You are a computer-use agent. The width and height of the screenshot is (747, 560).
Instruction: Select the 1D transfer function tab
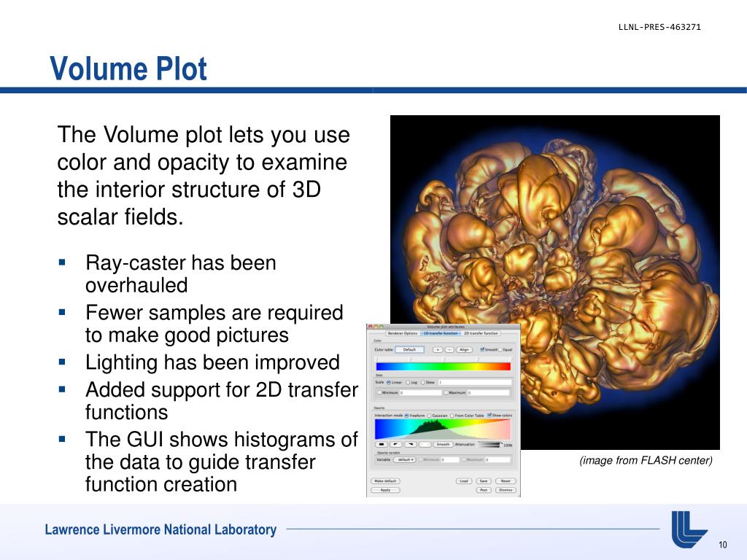click(441, 333)
